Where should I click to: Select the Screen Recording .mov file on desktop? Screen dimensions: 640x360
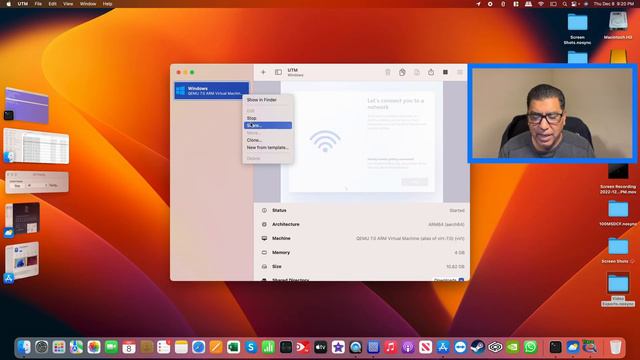(x=618, y=178)
